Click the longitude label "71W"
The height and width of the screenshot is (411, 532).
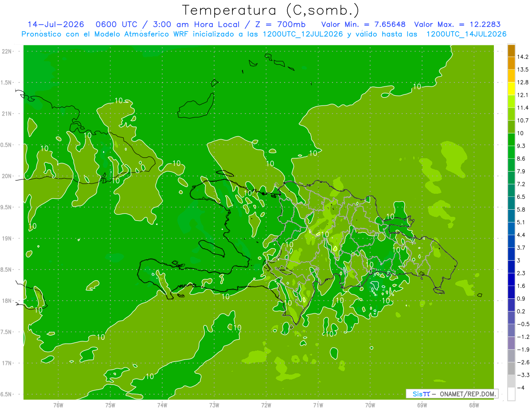coord(318,405)
